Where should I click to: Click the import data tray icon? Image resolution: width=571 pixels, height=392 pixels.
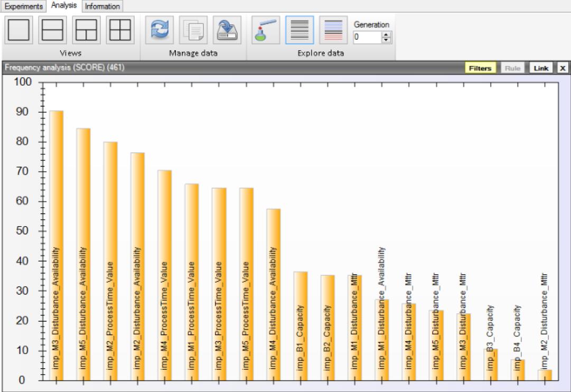pyautogui.click(x=227, y=30)
